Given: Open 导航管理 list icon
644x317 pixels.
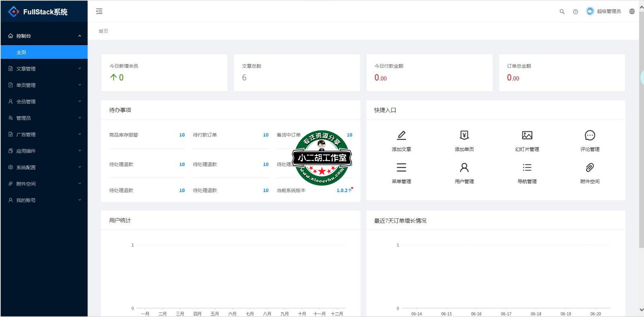Looking at the screenshot, I should 527,168.
